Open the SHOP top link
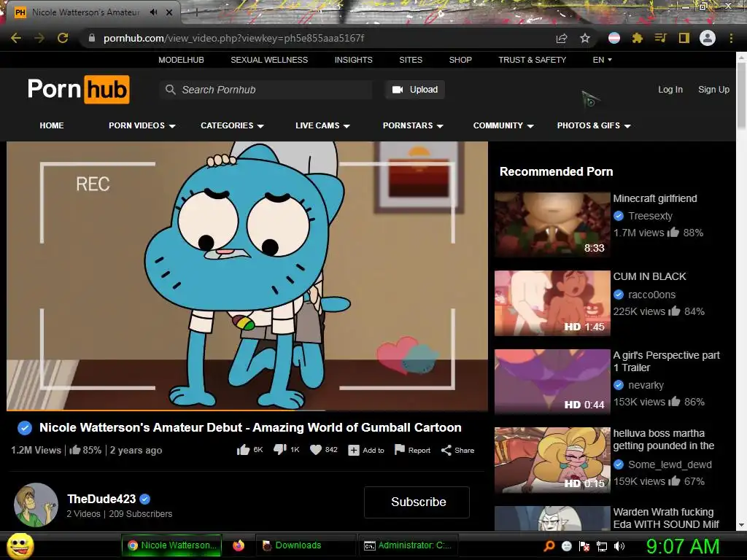This screenshot has height=560, width=747. coord(460,60)
